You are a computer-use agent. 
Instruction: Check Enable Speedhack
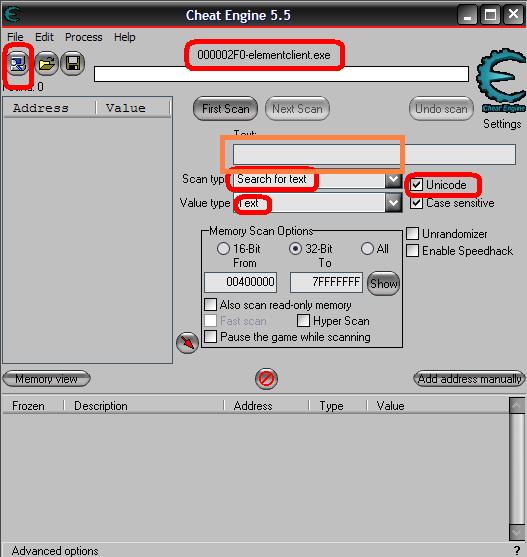coord(412,250)
